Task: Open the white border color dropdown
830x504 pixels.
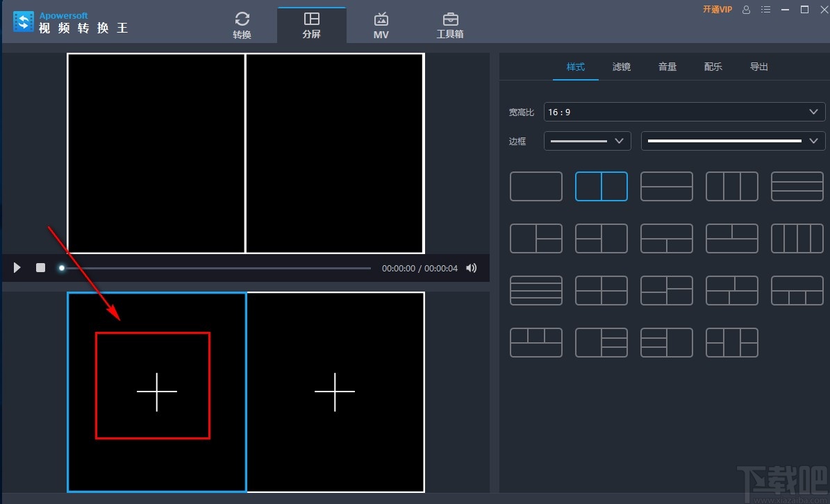Action: coord(733,141)
